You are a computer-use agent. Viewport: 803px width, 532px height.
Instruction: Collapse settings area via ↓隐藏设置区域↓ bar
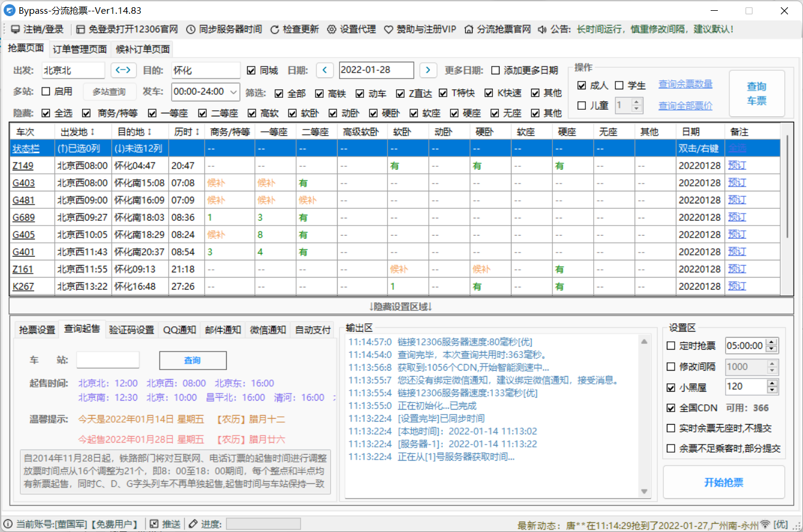[401, 306]
